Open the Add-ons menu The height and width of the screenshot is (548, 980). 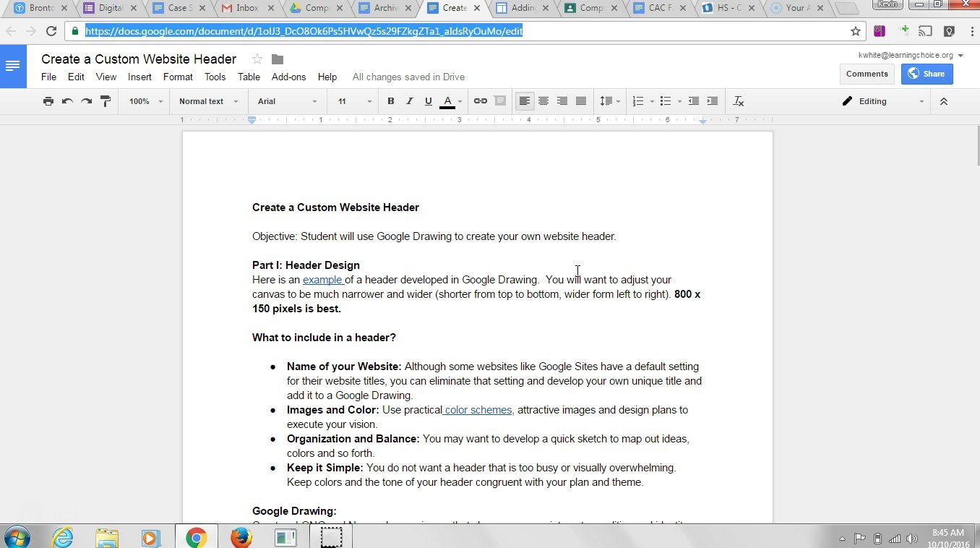[x=288, y=77]
